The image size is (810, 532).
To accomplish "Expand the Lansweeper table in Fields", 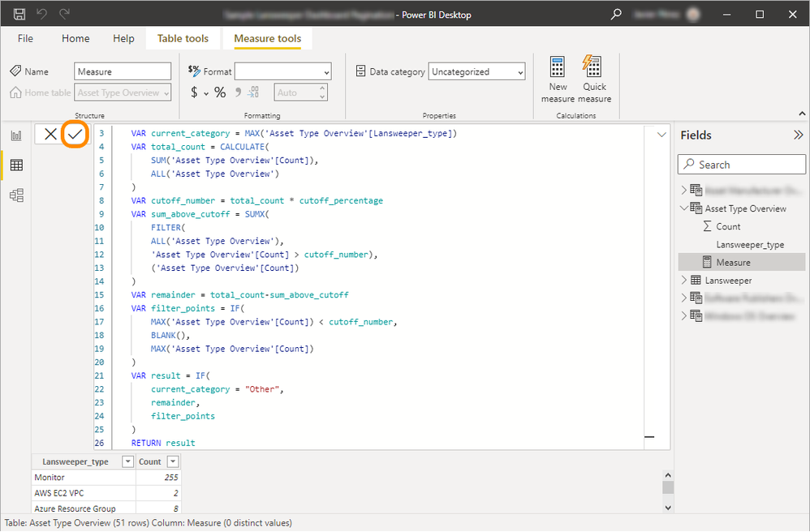I will 684,281.
